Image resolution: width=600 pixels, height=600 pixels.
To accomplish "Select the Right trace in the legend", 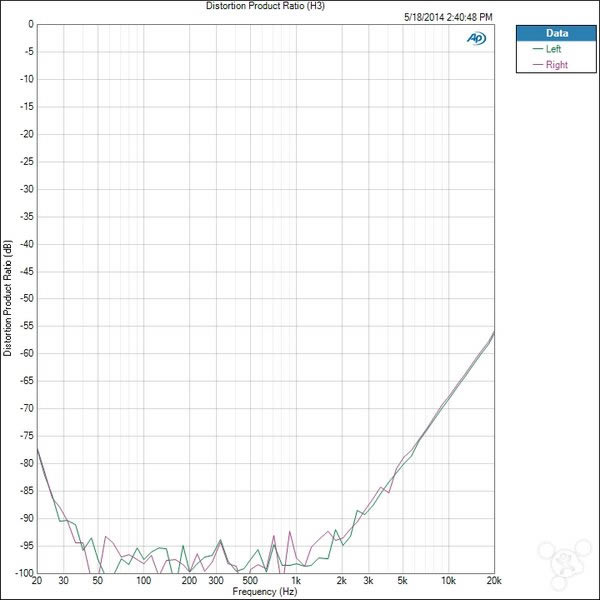I will (555, 64).
